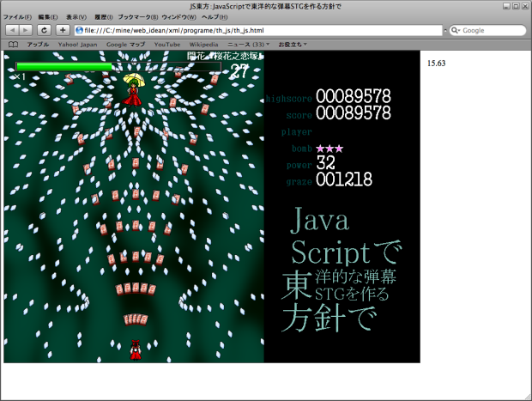Screen dimensions: 532x401
Task: Open the Yahoo! Japan bookmark
Action: point(77,45)
